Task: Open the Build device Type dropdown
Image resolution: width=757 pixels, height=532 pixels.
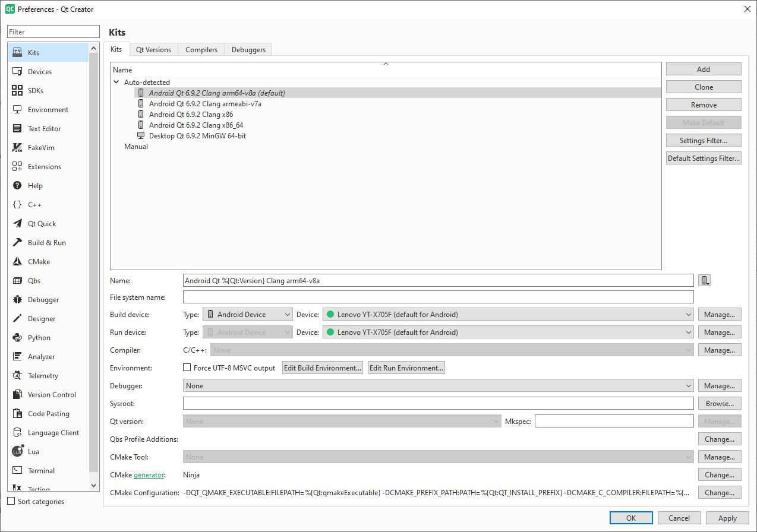Action: click(x=247, y=315)
